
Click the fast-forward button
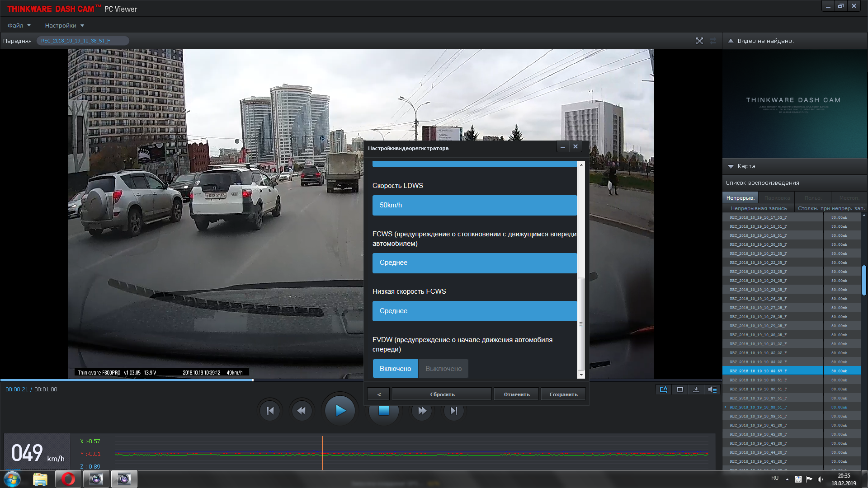[x=422, y=410]
